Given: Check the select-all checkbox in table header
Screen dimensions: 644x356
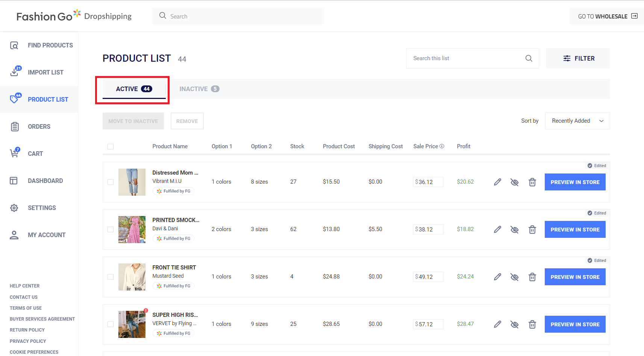Looking at the screenshot, I should click(x=111, y=147).
